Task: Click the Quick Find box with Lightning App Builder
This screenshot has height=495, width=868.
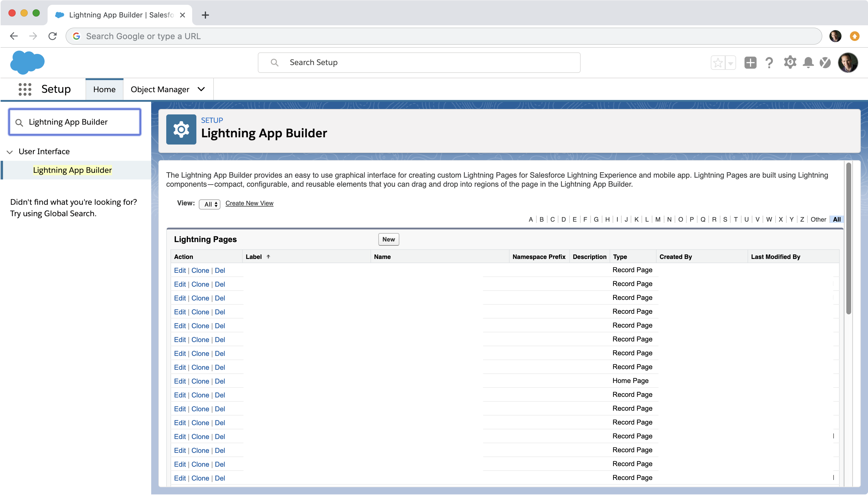Action: 75,122
